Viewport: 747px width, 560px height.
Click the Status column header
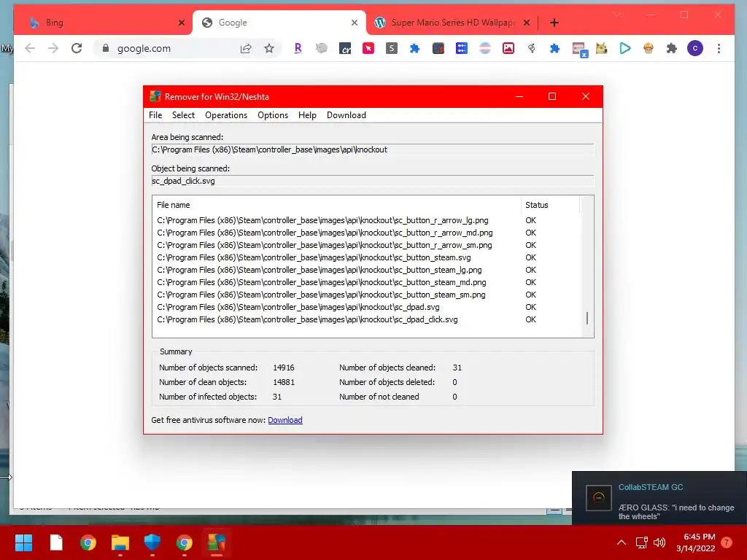[551, 205]
